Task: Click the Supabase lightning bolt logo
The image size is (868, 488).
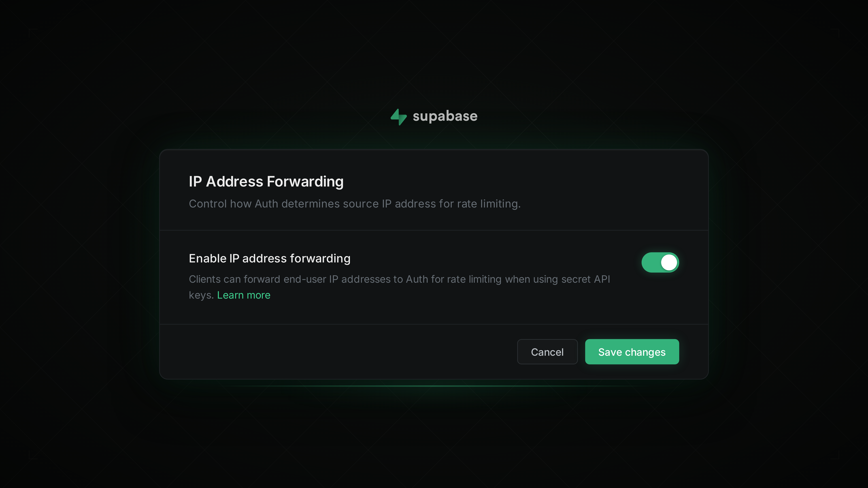Action: click(x=399, y=117)
